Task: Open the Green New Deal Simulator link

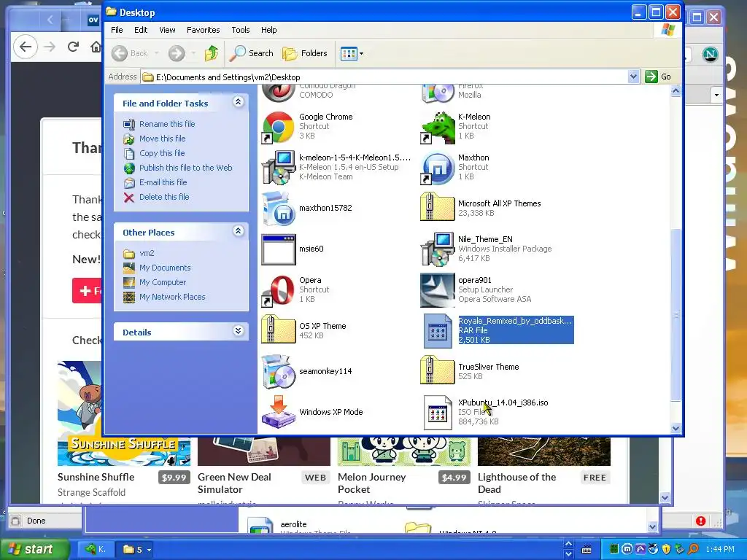Action: click(234, 483)
